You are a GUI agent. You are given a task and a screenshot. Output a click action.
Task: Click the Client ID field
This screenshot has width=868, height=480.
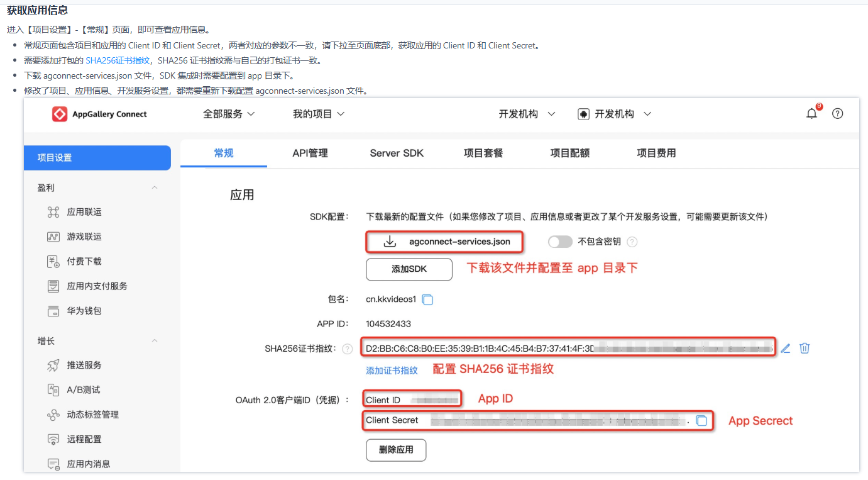[x=412, y=399]
